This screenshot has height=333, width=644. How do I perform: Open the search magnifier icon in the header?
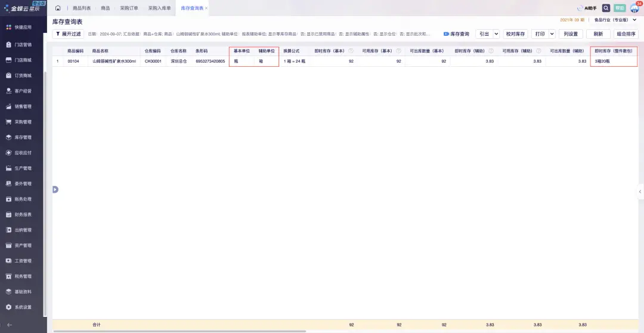click(x=606, y=8)
